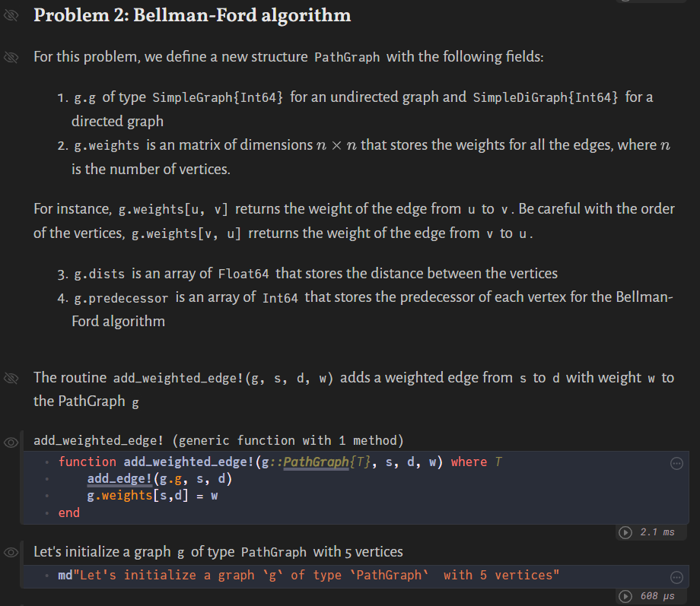Place cursor in g.weights[s,d] = w line
This screenshot has height=606, width=700.
(151, 496)
